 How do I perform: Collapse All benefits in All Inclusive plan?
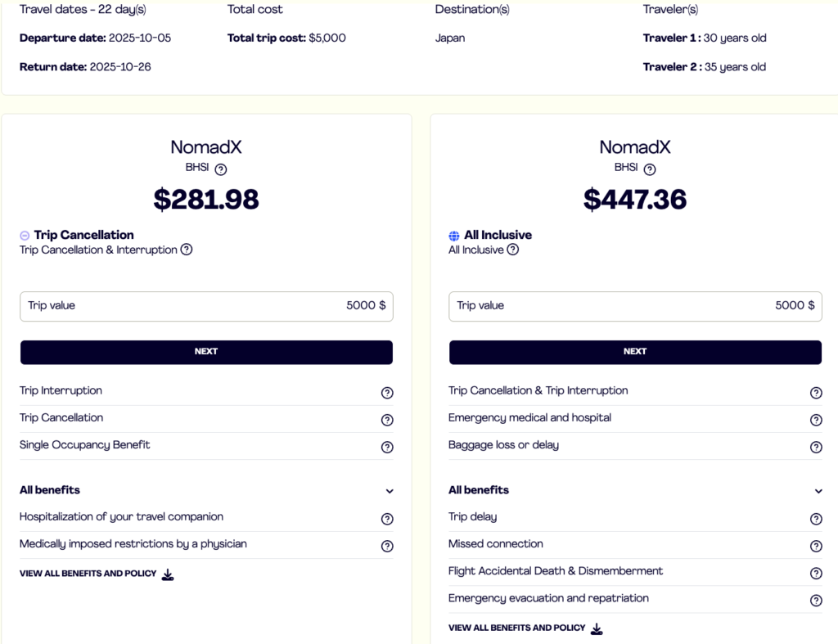[818, 491]
